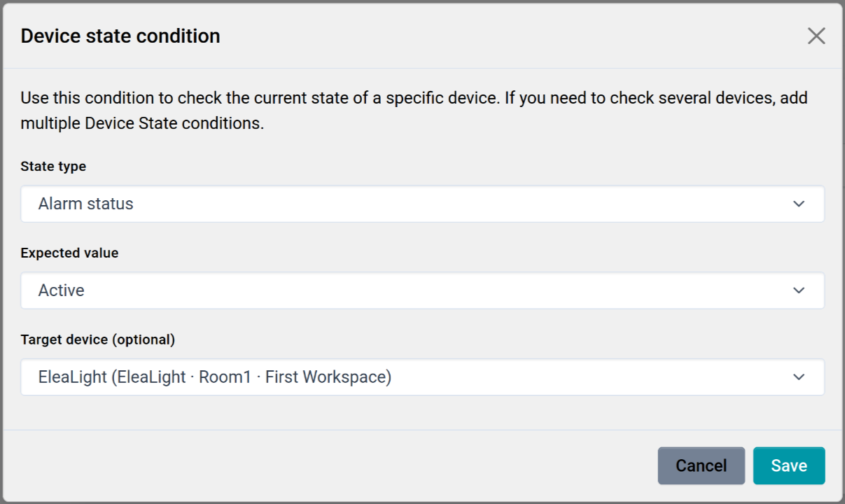
Task: Select the Alarm status text value
Action: coord(85,204)
